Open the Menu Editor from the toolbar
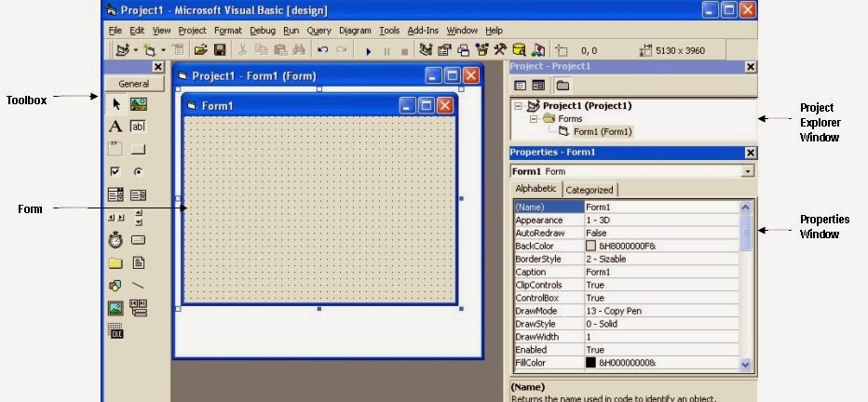Viewport: 868px width, 402px height. 178,50
